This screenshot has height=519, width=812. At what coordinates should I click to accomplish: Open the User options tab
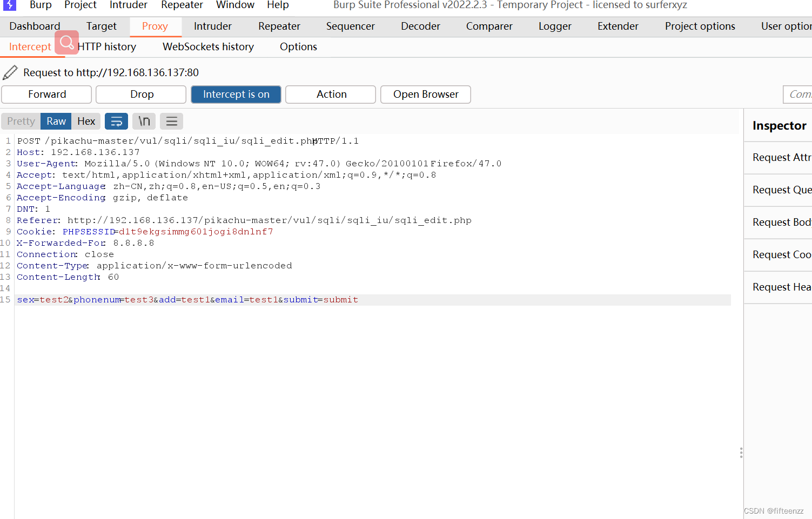coord(786,26)
